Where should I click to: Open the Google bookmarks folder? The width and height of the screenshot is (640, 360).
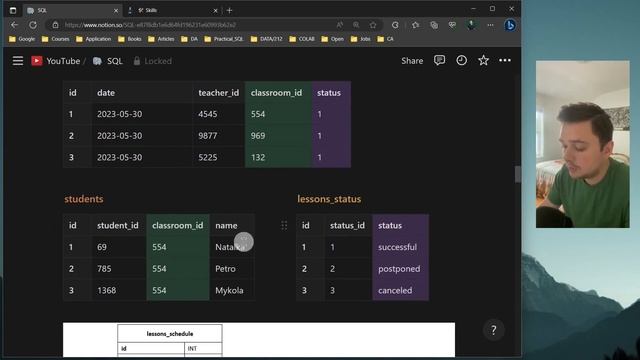coord(22,39)
